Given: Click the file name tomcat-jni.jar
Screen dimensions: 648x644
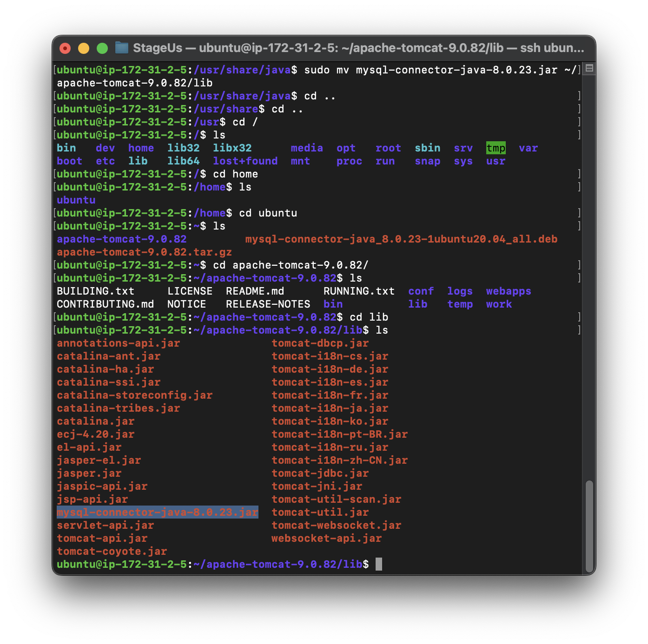Looking at the screenshot, I should coord(317,486).
